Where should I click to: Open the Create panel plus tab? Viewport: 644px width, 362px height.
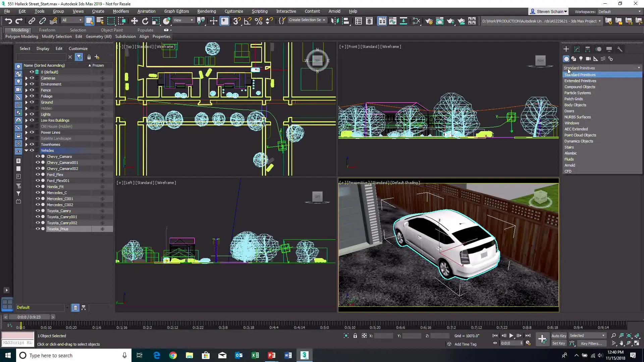tap(566, 49)
